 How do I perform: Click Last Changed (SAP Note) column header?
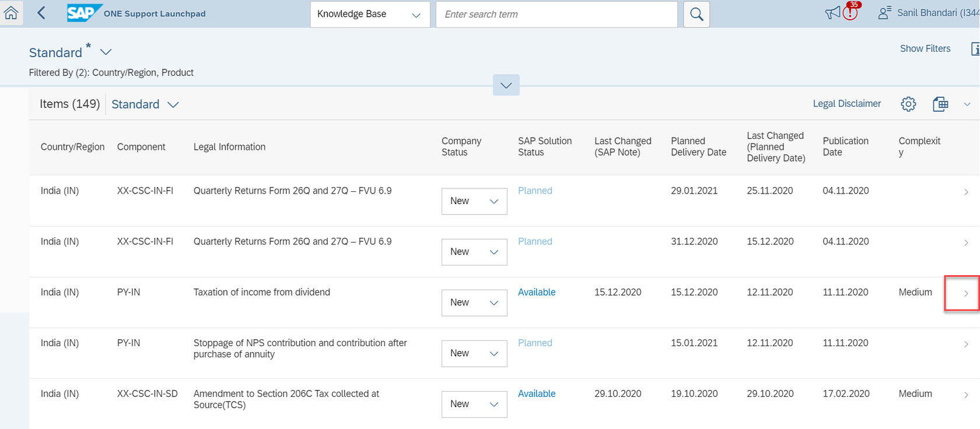point(623,146)
